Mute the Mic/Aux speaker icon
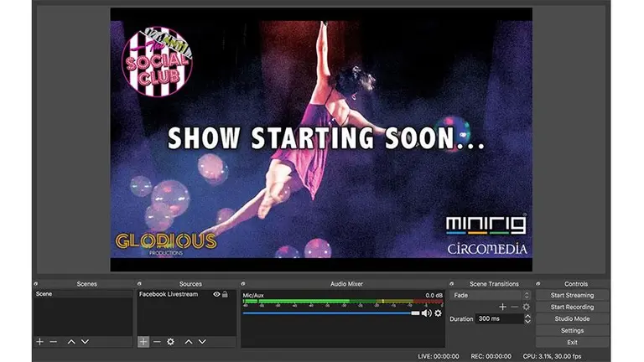The width and height of the screenshot is (644, 362). pos(426,313)
